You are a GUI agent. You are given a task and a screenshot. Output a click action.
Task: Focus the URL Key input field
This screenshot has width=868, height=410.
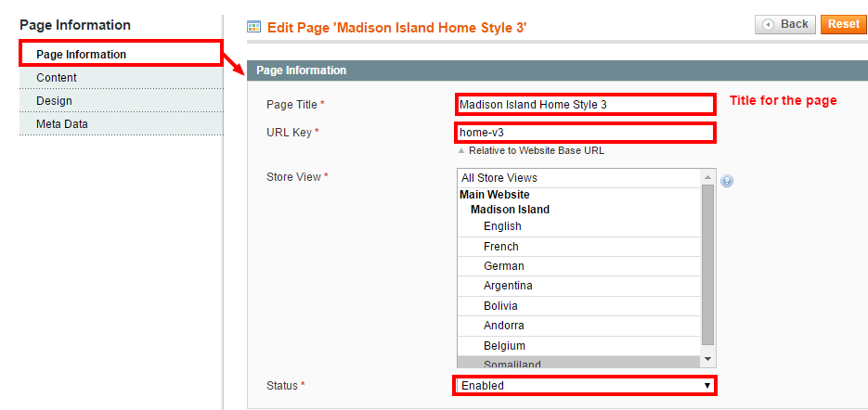click(x=585, y=133)
